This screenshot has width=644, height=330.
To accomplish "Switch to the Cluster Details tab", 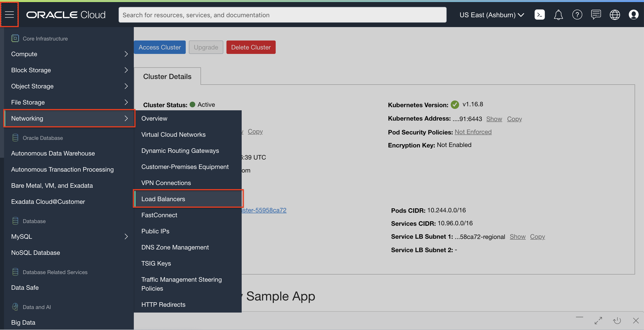I will tap(167, 77).
